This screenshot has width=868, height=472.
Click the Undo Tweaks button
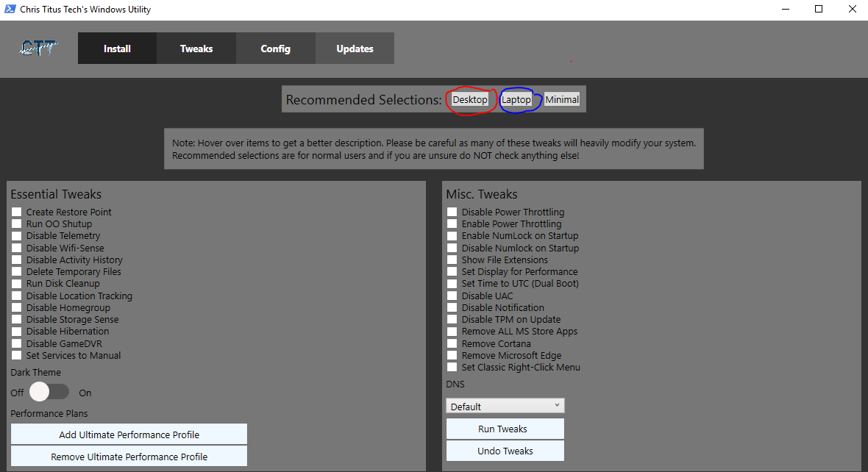tap(505, 451)
